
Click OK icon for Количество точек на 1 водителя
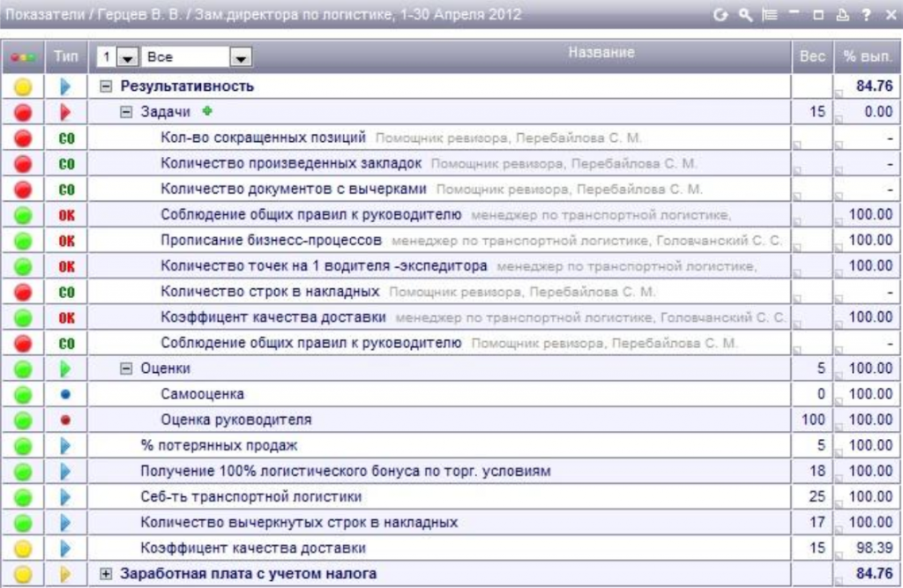[67, 266]
